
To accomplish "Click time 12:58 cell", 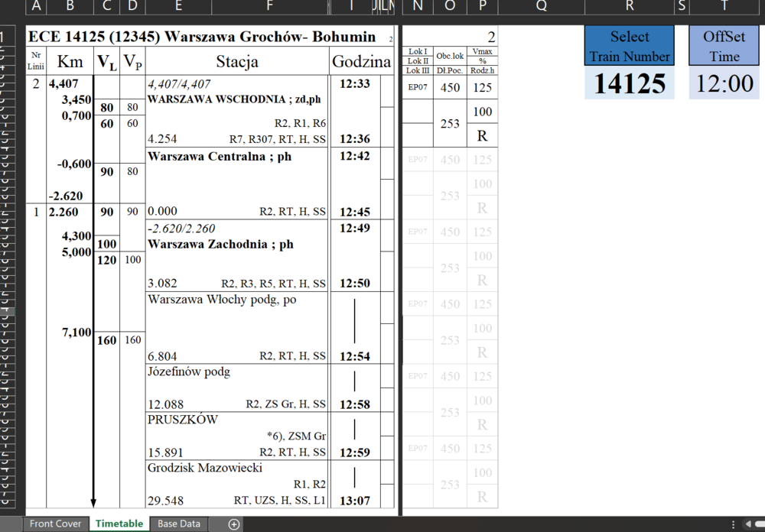I will click(355, 404).
